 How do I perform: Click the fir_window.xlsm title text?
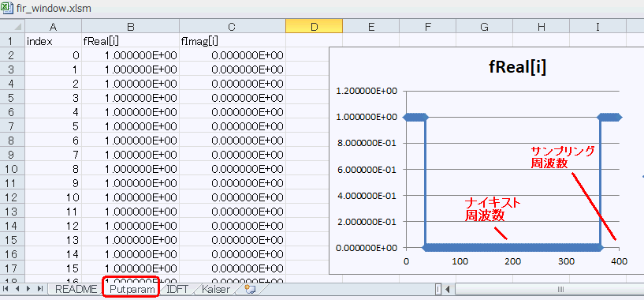point(54,8)
